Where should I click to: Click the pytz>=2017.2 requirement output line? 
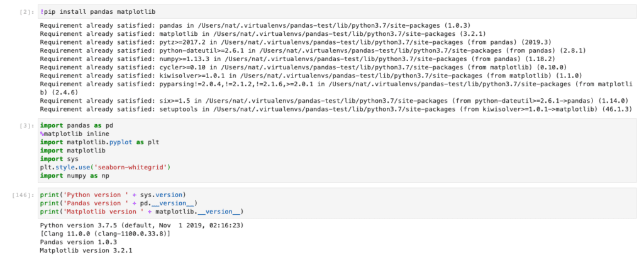tap(296, 42)
